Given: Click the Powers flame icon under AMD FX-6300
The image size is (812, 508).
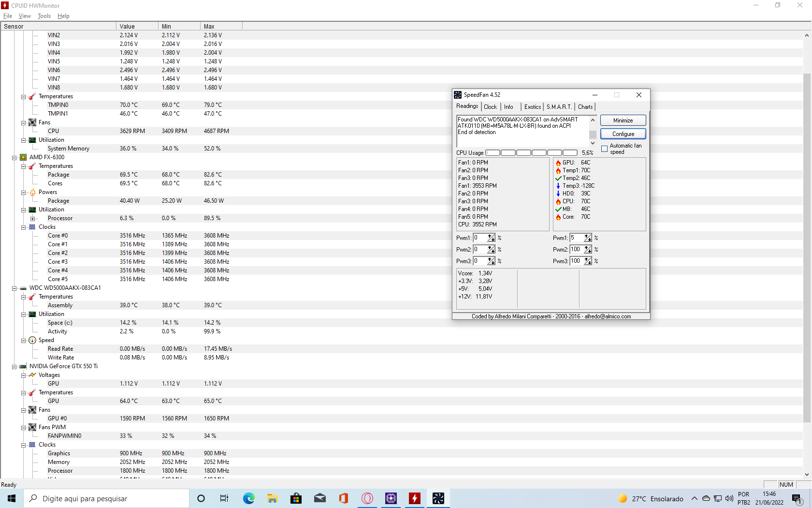Looking at the screenshot, I should [32, 192].
